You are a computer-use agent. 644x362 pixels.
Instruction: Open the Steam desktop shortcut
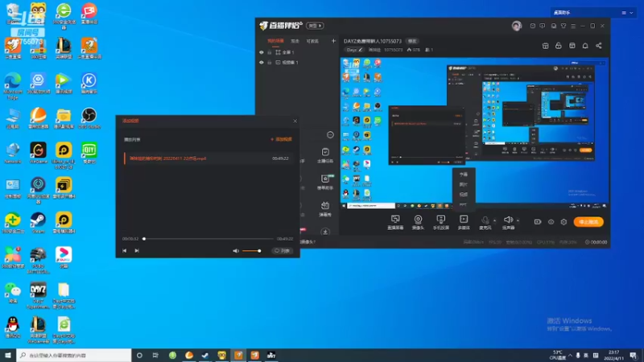(x=38, y=223)
